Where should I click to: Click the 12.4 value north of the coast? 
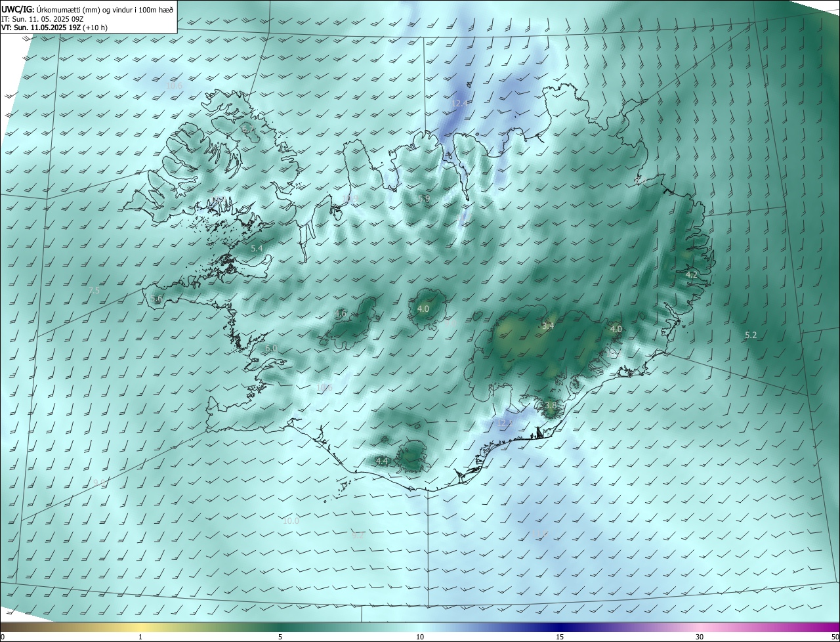460,103
